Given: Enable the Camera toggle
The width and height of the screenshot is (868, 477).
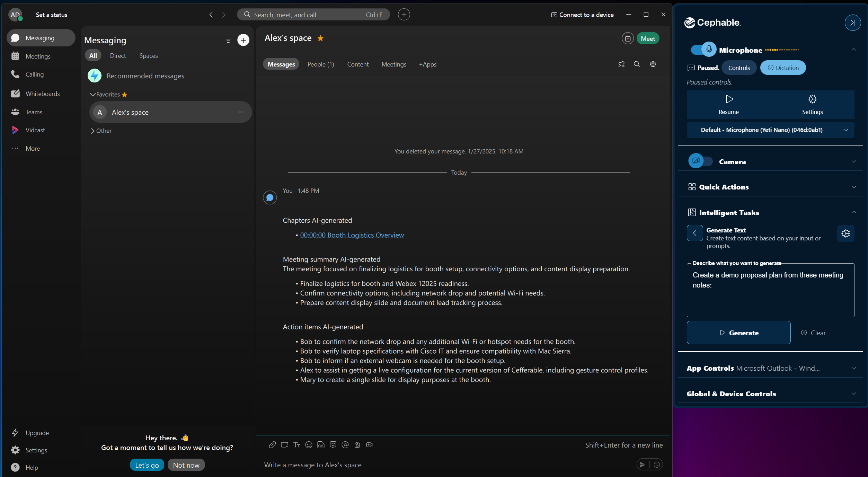Looking at the screenshot, I should point(700,161).
